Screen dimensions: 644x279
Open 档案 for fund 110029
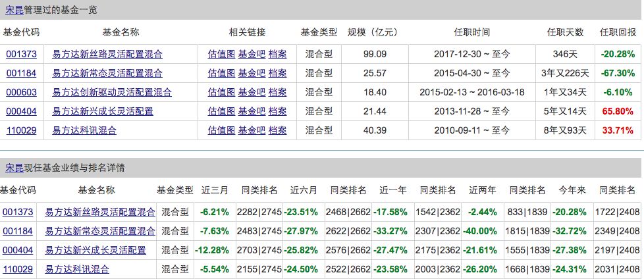coord(278,130)
